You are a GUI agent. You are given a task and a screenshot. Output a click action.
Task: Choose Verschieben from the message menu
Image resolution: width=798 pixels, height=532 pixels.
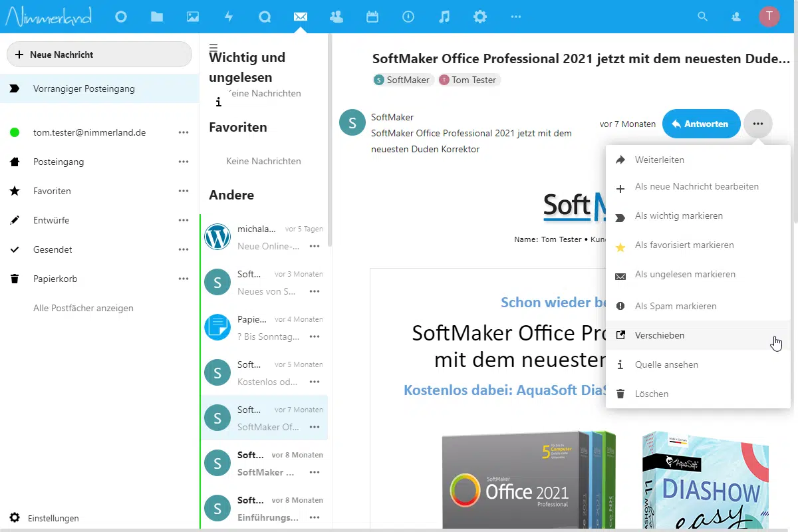(x=698, y=336)
